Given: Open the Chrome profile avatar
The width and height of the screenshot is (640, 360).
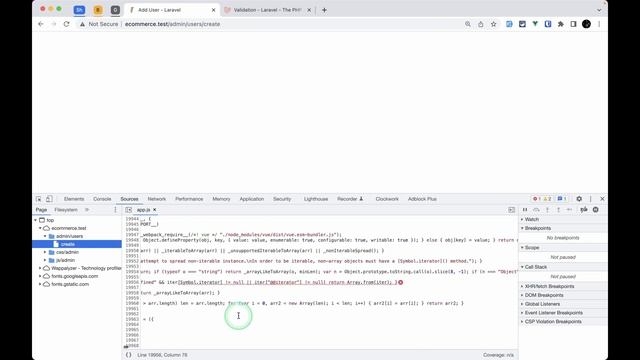Looking at the screenshot, I should point(587,24).
